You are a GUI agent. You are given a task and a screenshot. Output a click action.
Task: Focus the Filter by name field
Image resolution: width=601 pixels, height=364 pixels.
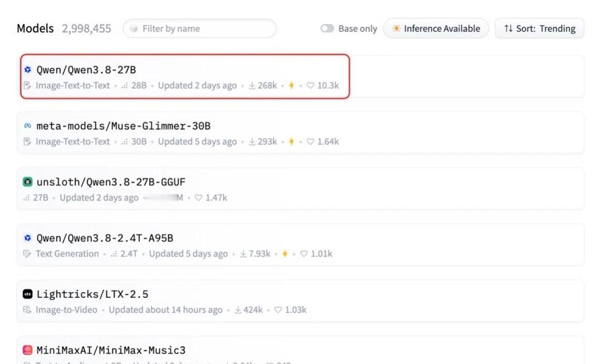tap(200, 28)
